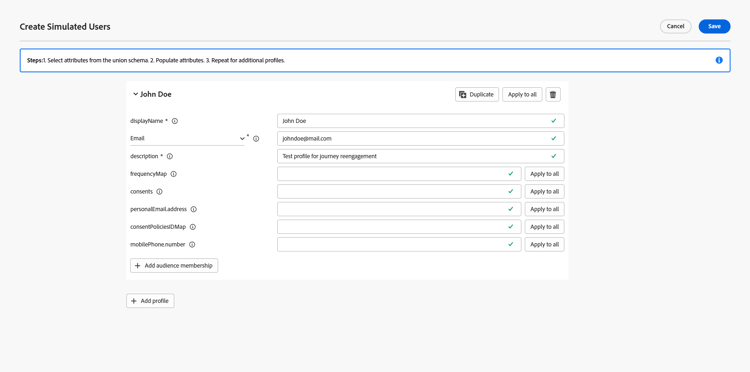
Task: Edit the displayName field with John Doe
Action: tap(420, 121)
